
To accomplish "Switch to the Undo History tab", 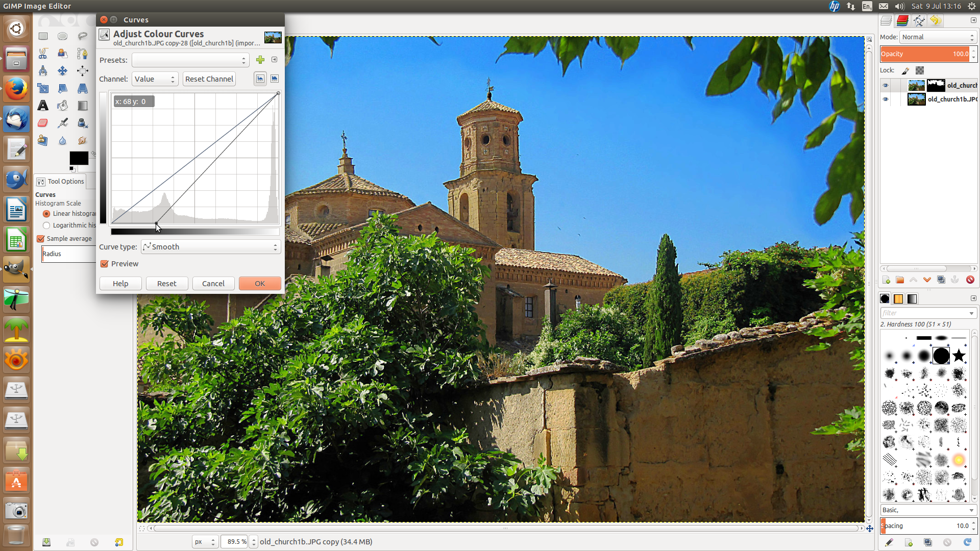I will point(935,20).
